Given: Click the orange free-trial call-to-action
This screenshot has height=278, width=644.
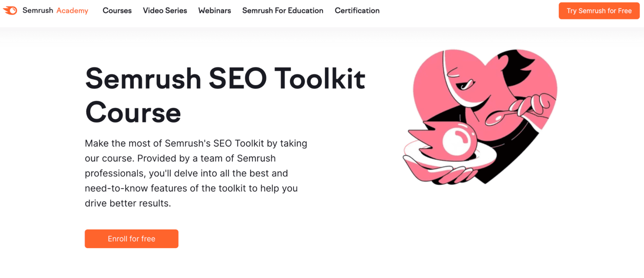Looking at the screenshot, I should tap(599, 10).
